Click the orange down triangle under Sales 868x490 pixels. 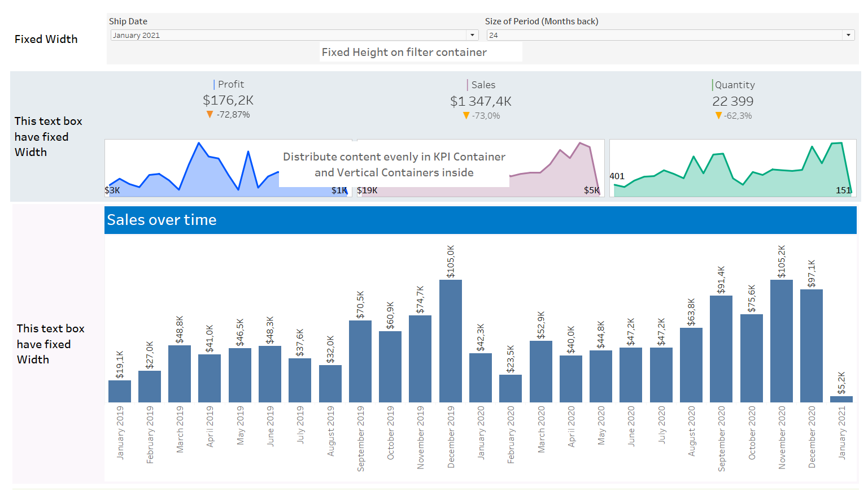tap(466, 116)
